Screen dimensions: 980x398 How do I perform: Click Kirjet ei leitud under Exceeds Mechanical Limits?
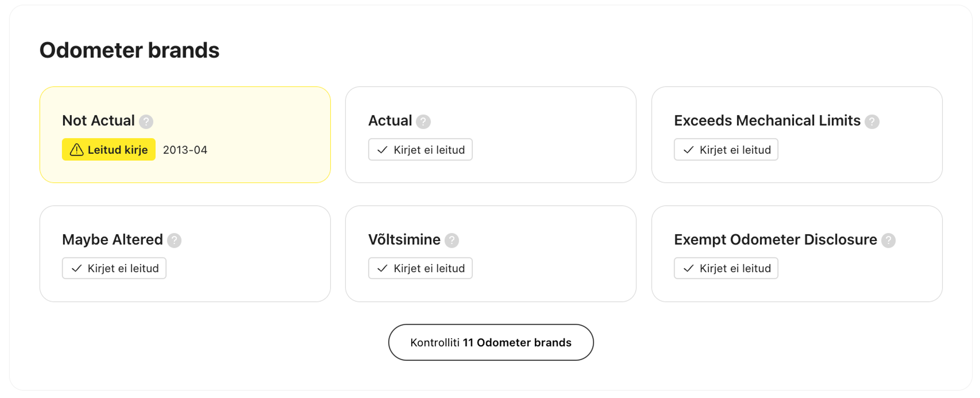pos(726,150)
